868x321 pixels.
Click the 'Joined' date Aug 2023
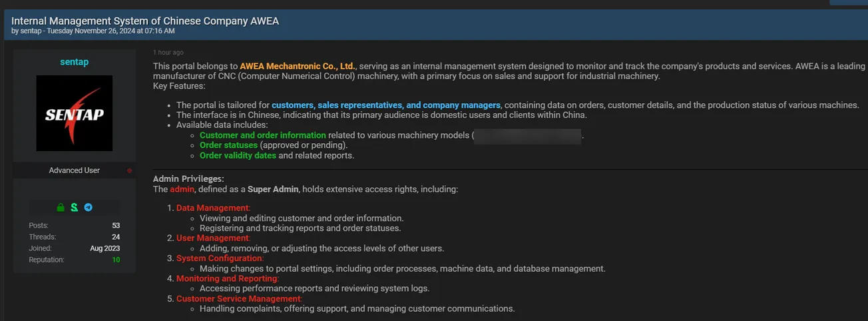coord(105,248)
